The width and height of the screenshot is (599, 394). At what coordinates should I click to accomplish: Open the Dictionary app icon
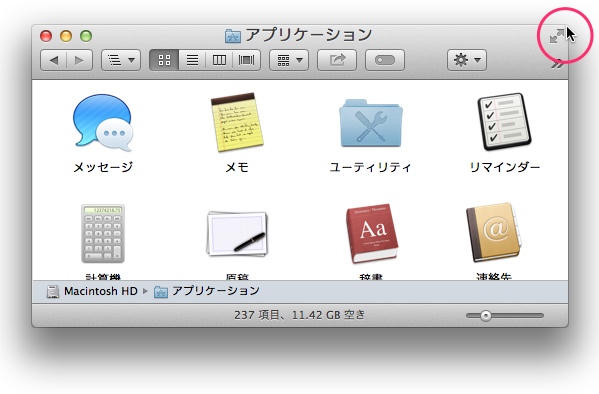point(371,233)
